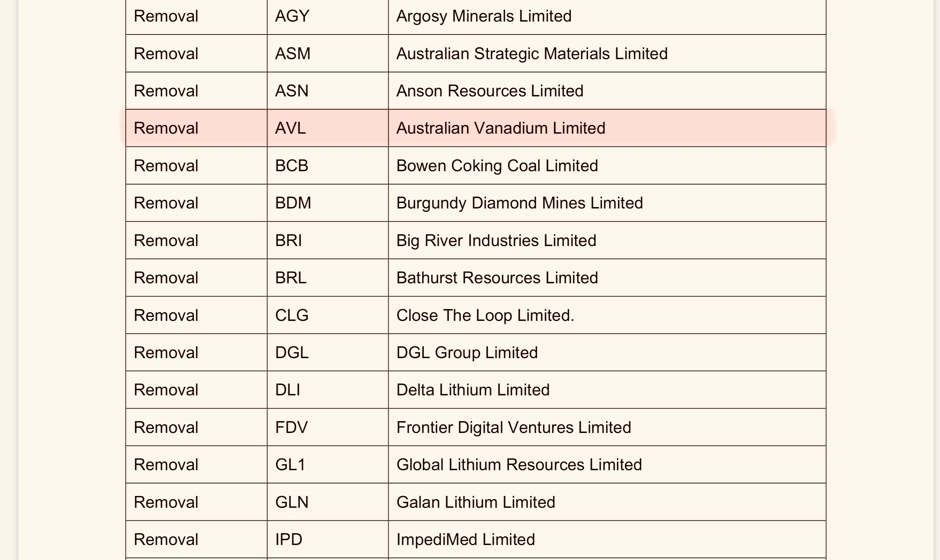940x560 pixels.
Task: Select Bowen Coking Coal Limited
Action: click(497, 166)
